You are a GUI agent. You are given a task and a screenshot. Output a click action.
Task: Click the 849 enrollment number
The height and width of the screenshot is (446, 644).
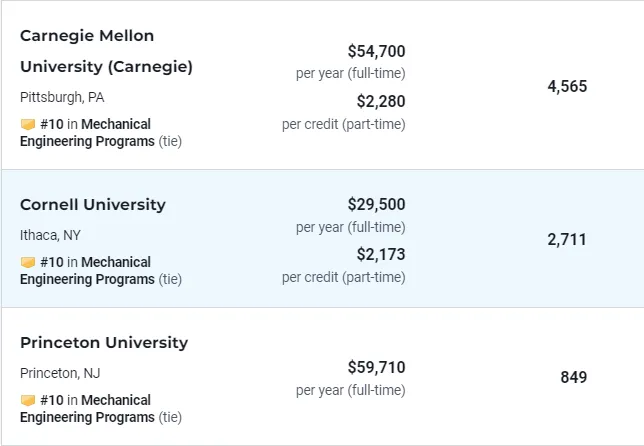click(573, 378)
